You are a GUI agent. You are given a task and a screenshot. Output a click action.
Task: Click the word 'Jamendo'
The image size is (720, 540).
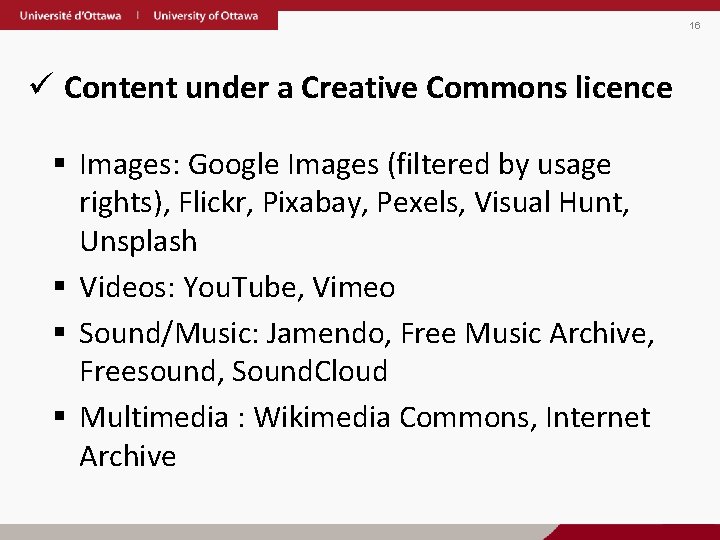tap(325, 333)
